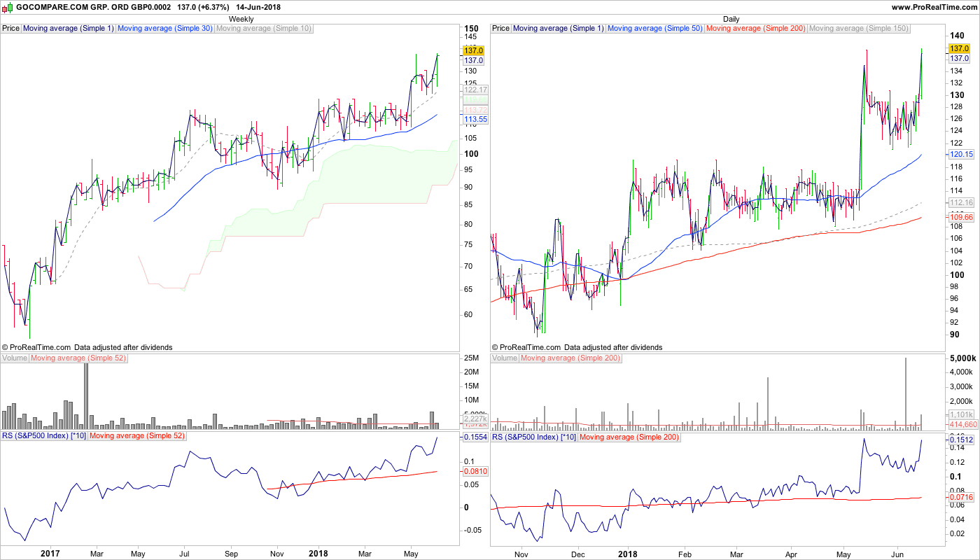This screenshot has height=560, width=980.
Task: Click the 25M mark on the Weekly volume scale
Action: click(x=471, y=359)
